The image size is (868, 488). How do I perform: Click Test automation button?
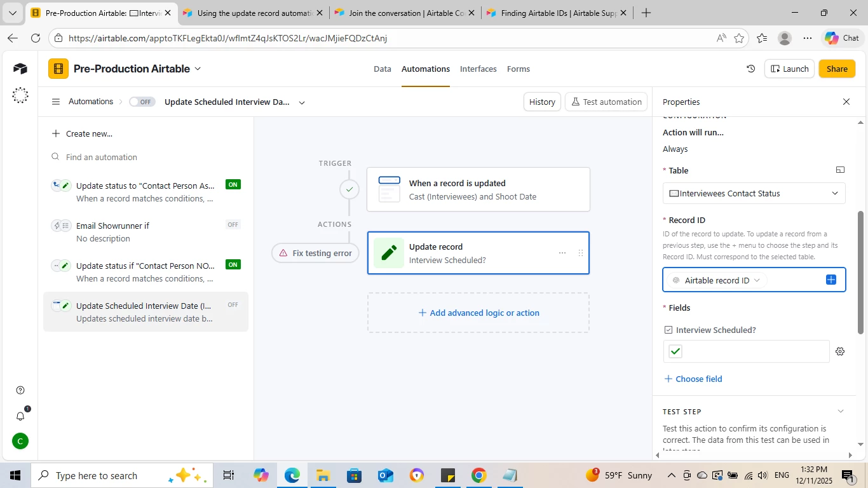[x=606, y=102]
